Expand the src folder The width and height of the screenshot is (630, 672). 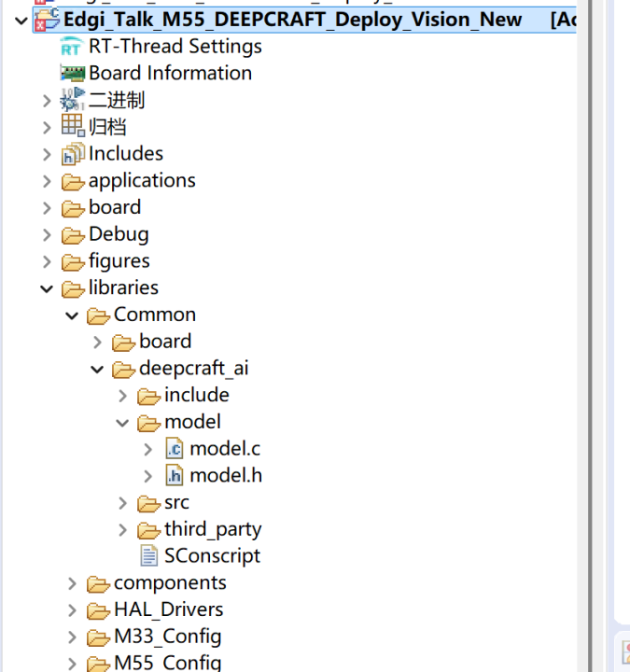[x=123, y=504]
